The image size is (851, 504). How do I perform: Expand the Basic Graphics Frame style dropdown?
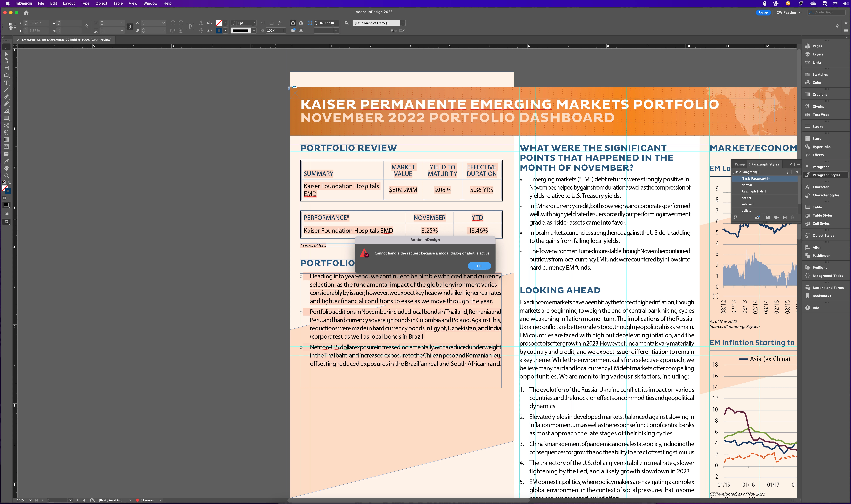(403, 23)
